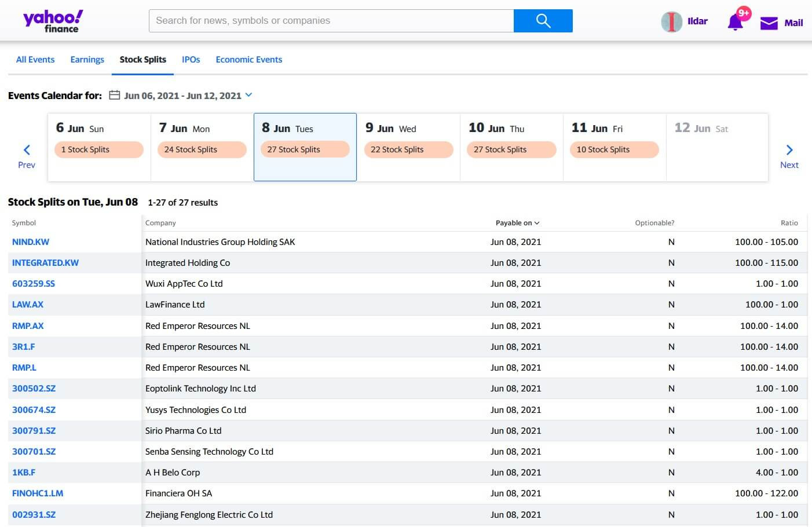
Task: Click the Ratio column header
Action: 789,223
